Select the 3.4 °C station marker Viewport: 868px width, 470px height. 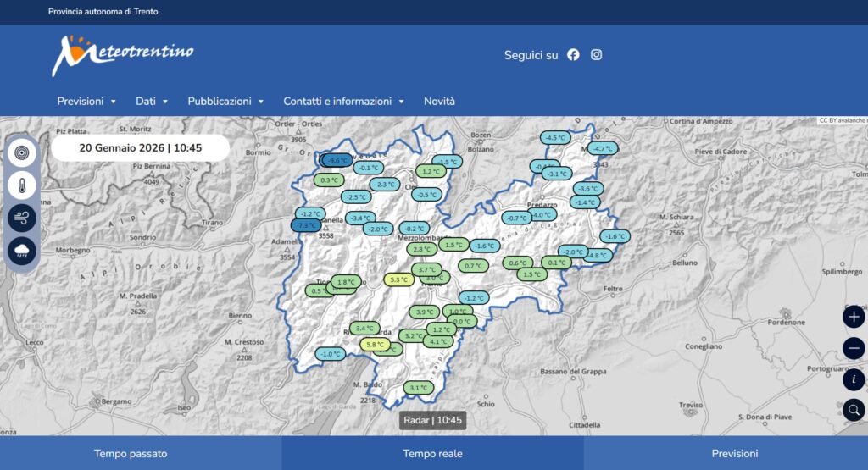pyautogui.click(x=364, y=328)
